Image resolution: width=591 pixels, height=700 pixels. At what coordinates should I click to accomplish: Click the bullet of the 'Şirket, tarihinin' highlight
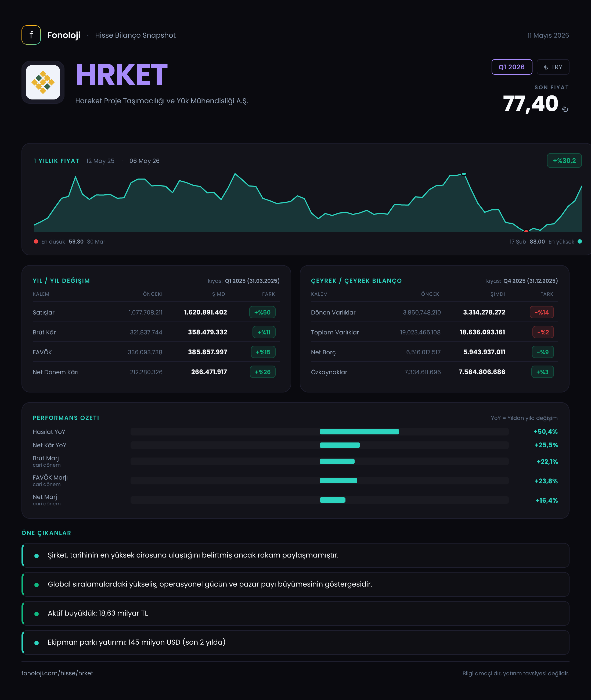(x=37, y=556)
